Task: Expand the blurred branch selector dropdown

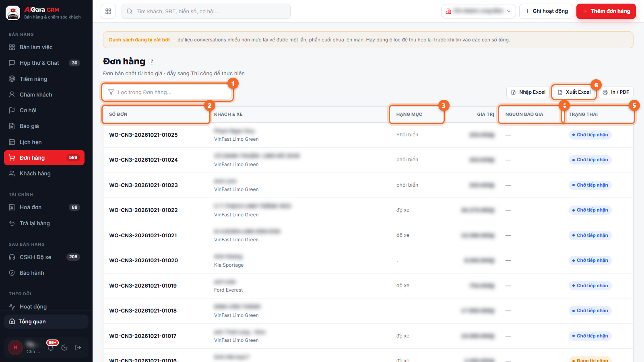Action: 479,11
